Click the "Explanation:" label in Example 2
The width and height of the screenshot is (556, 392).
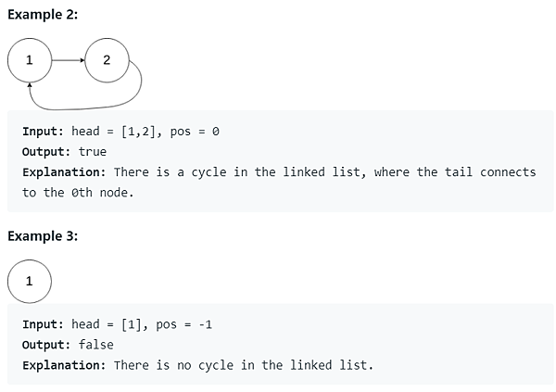pos(64,172)
